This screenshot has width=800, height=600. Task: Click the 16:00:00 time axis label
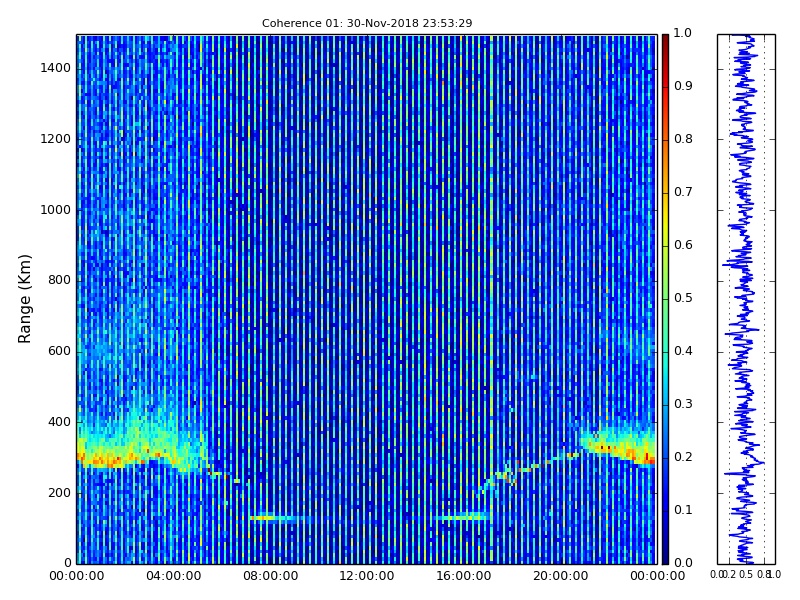464,576
